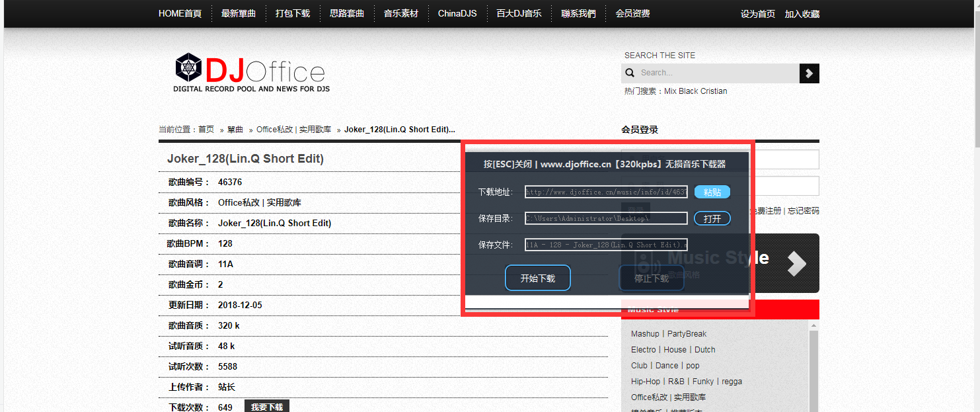Click 單曲 in the breadcrumb

pos(235,130)
